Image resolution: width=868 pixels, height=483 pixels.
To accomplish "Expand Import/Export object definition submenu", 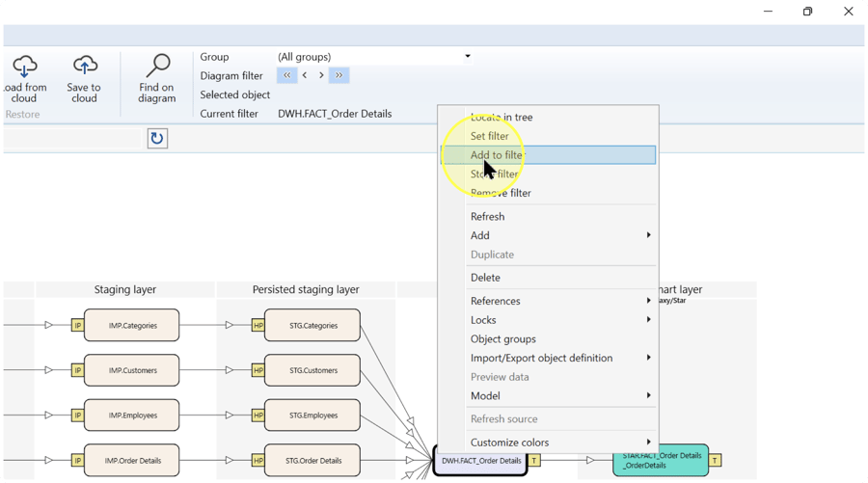I will coord(560,358).
